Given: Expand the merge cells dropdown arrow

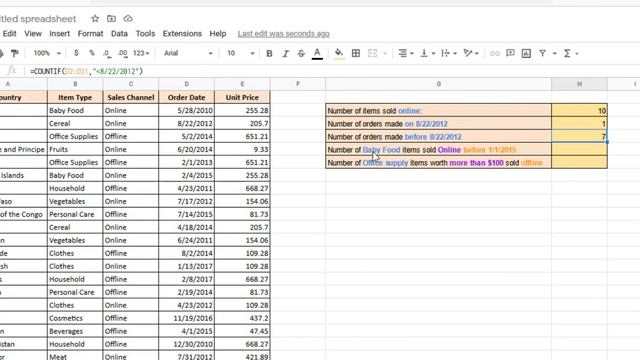Looking at the screenshot, I should coord(384,53).
